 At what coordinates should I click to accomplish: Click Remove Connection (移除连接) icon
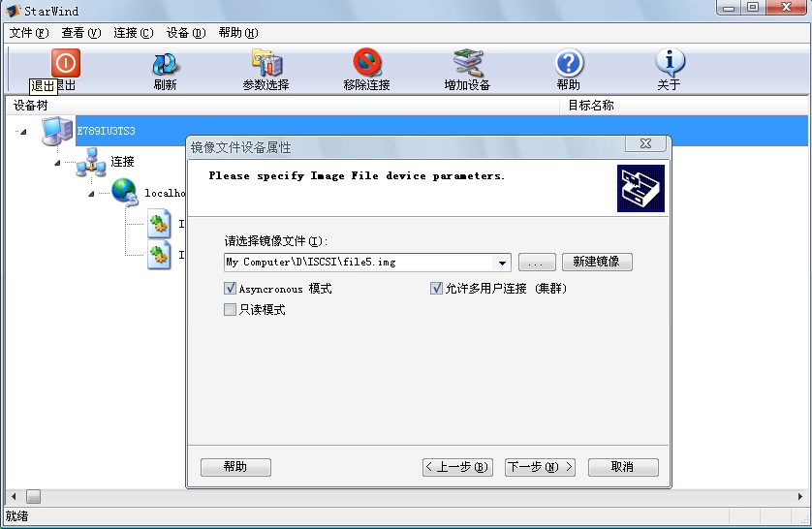[367, 63]
